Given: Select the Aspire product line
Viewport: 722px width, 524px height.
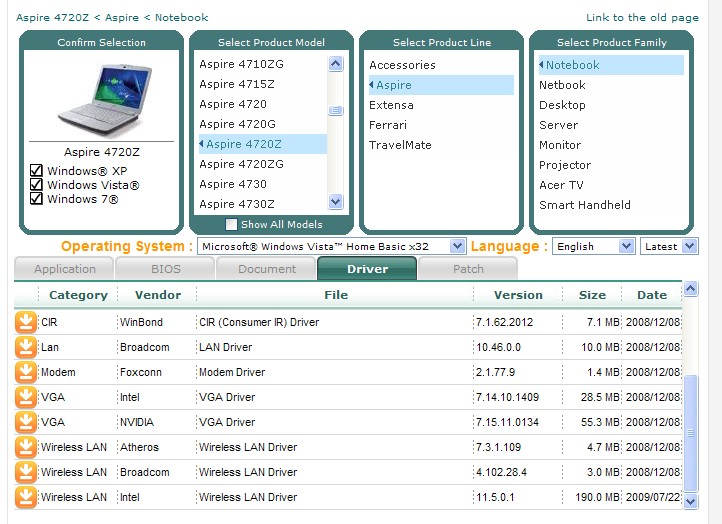Looking at the screenshot, I should click(x=441, y=85).
